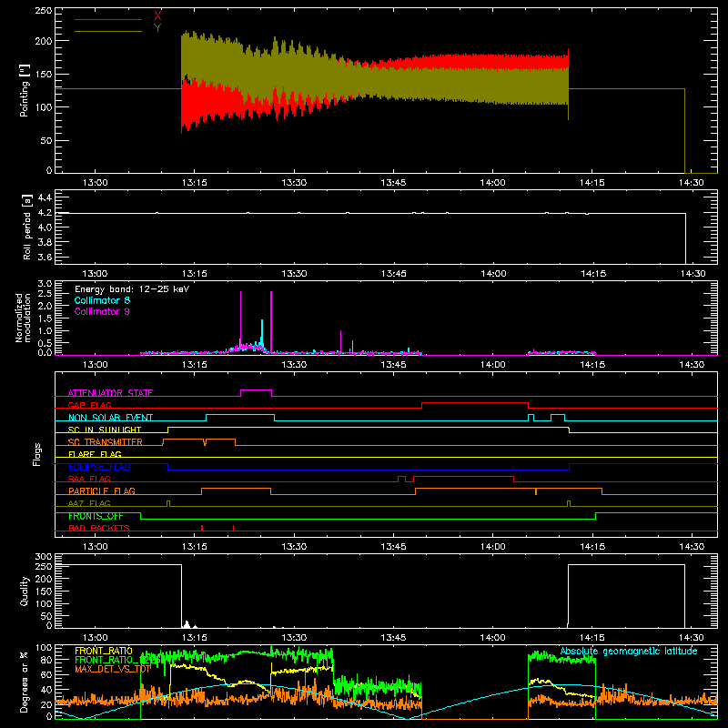Viewport: 728px width, 728px height.
Task: Click the red X legend line
Action: 108,19
